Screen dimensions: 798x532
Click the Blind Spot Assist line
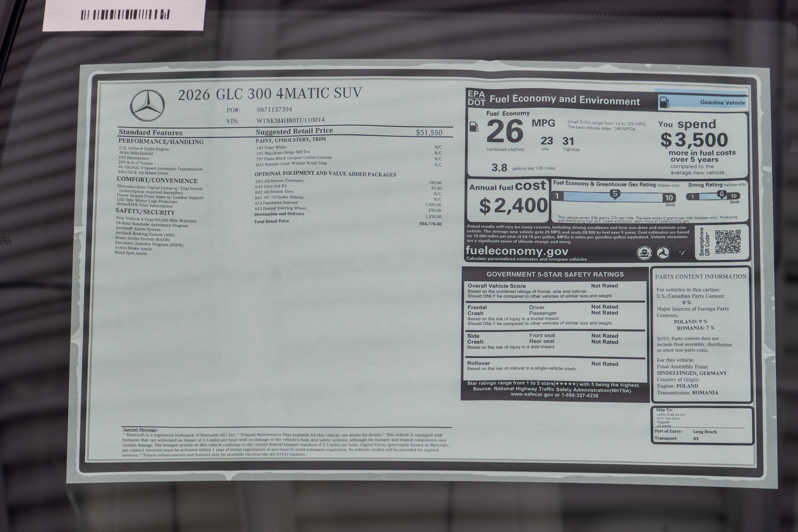pos(131,253)
